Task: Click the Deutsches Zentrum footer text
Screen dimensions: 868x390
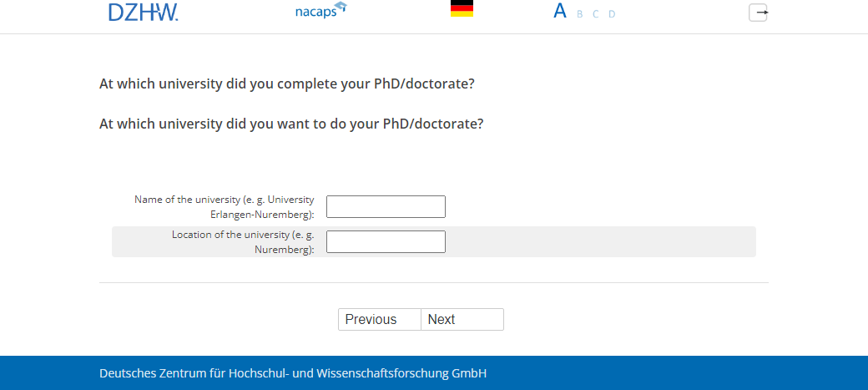Action: [292, 373]
